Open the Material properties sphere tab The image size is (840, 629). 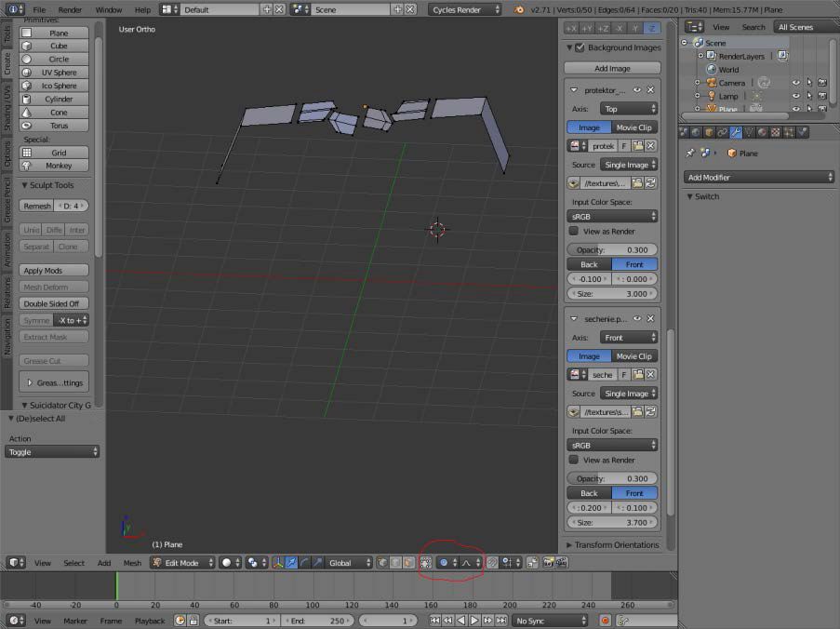[762, 132]
